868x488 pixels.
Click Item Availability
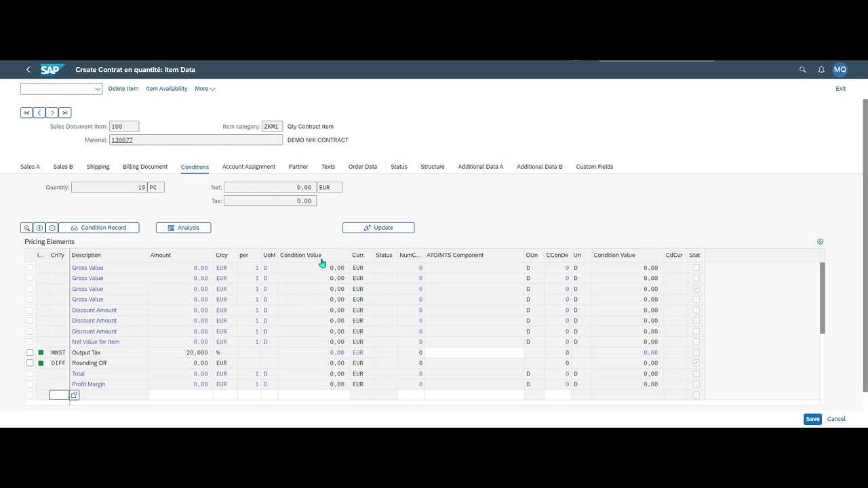[x=167, y=89]
